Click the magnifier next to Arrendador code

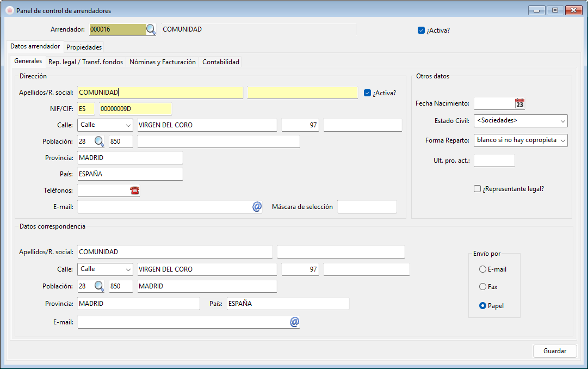[151, 29]
